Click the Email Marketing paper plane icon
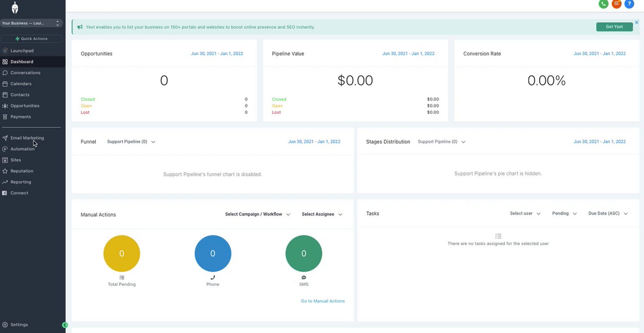Image resolution: width=644 pixels, height=333 pixels. click(x=5, y=138)
